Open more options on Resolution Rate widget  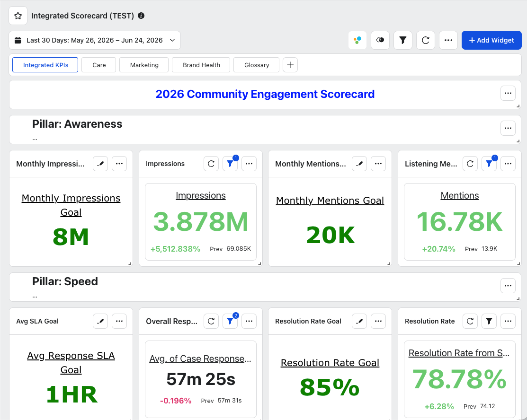(x=508, y=321)
